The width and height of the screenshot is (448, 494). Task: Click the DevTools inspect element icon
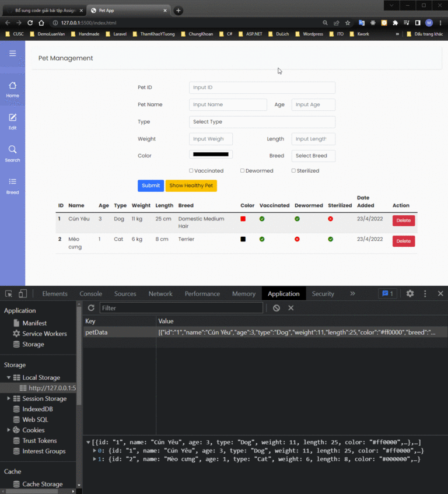pos(9,293)
